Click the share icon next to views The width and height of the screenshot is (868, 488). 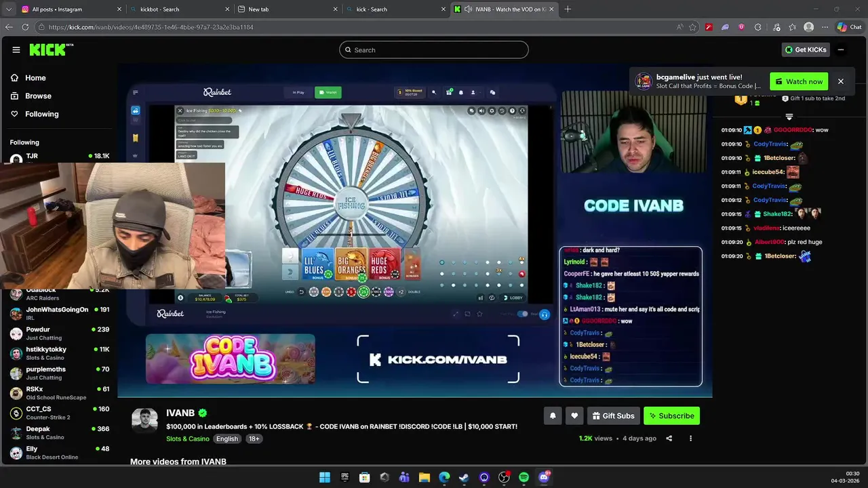(669, 439)
